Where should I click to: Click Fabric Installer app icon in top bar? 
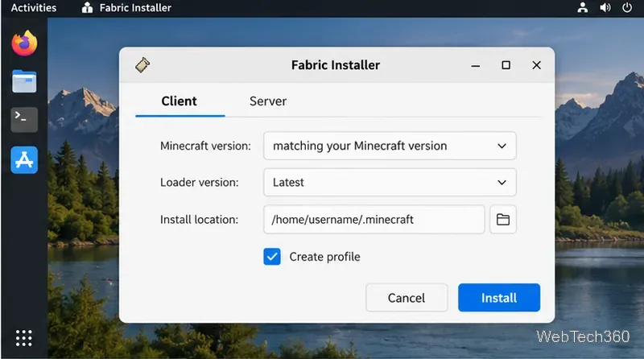[87, 7]
